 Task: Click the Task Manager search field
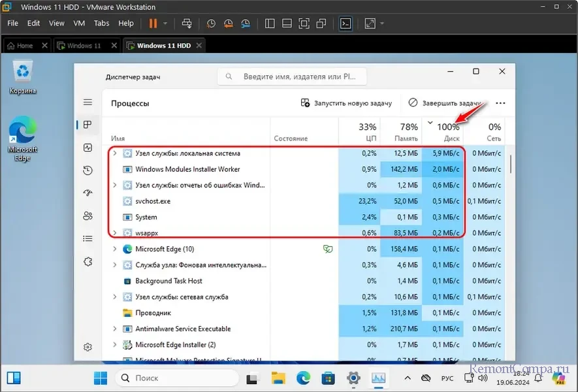point(291,76)
